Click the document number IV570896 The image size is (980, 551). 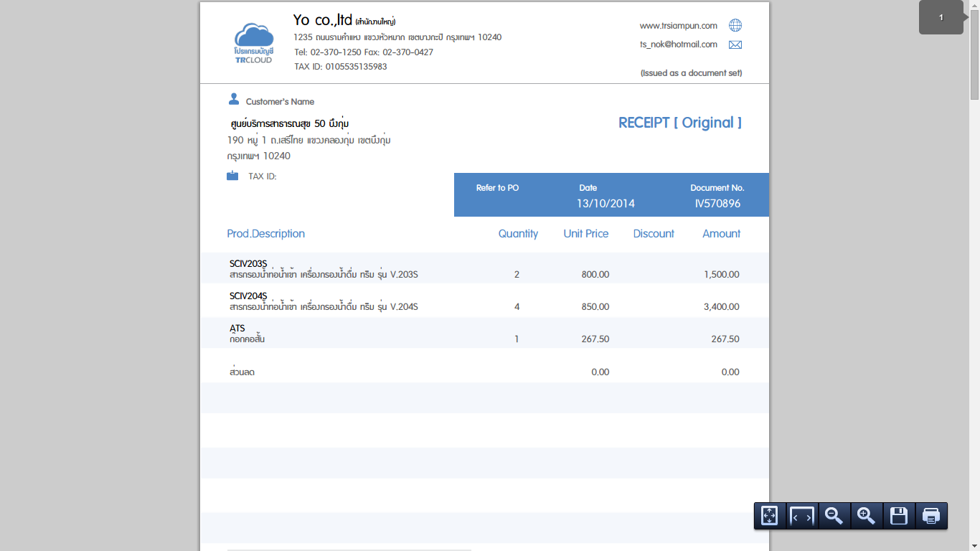[x=717, y=204]
